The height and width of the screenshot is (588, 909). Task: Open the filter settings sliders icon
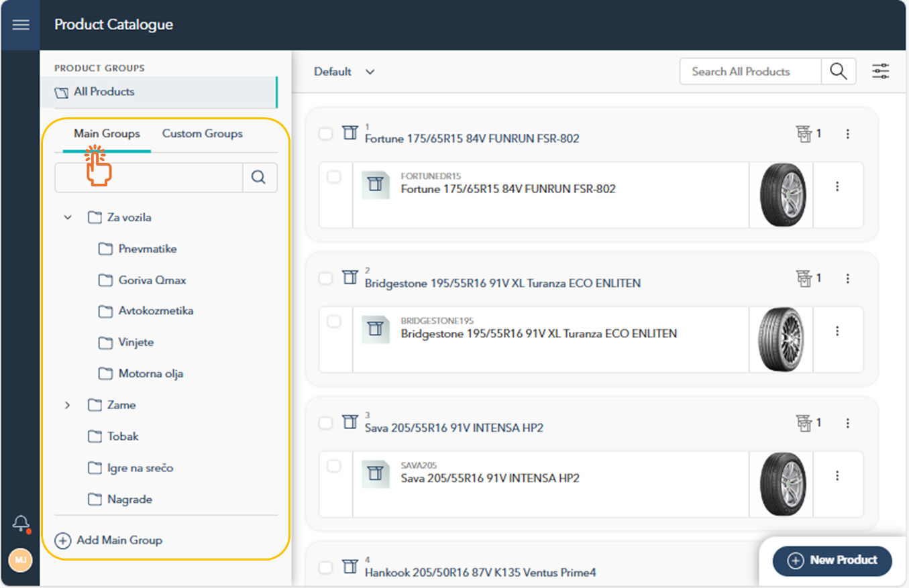[880, 71]
